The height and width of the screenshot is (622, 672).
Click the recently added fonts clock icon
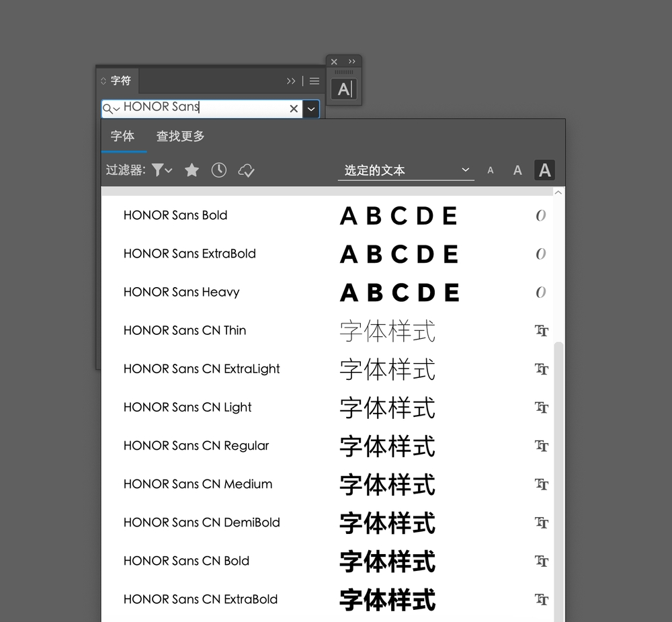point(219,170)
